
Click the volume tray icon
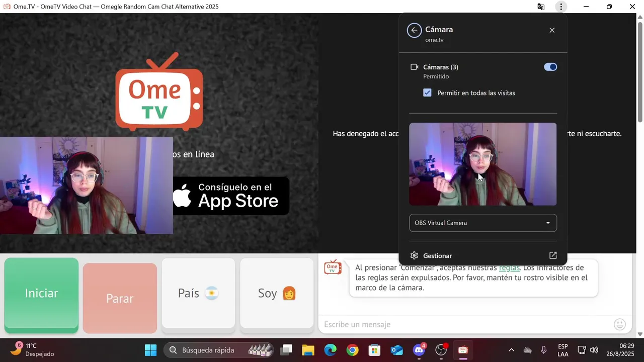coord(594,350)
